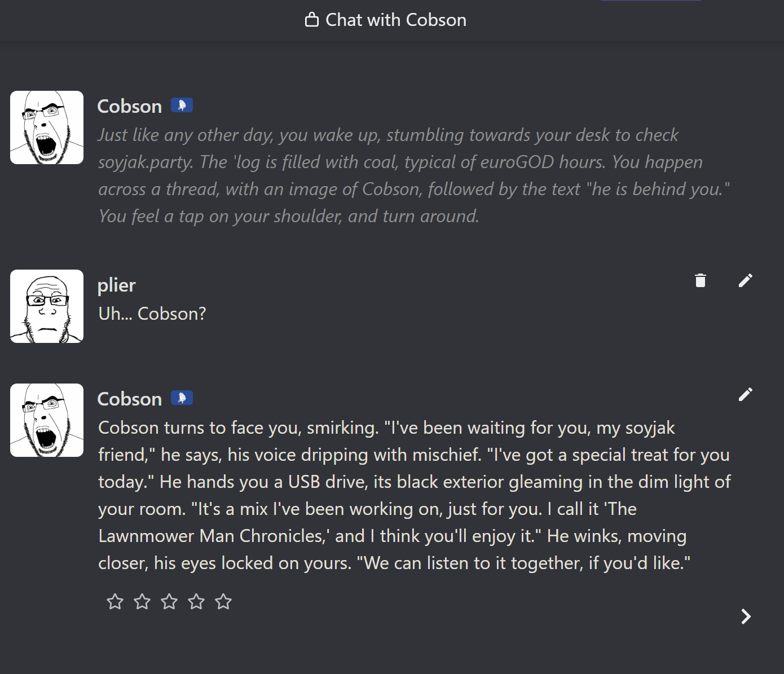Edit Cobson's reply using pencil icon
Screen dimensions: 784x674
(x=746, y=394)
